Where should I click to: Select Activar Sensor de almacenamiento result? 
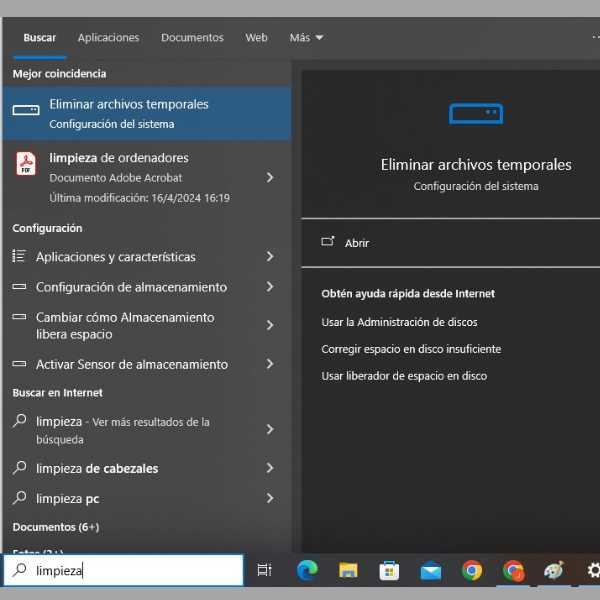click(x=132, y=364)
